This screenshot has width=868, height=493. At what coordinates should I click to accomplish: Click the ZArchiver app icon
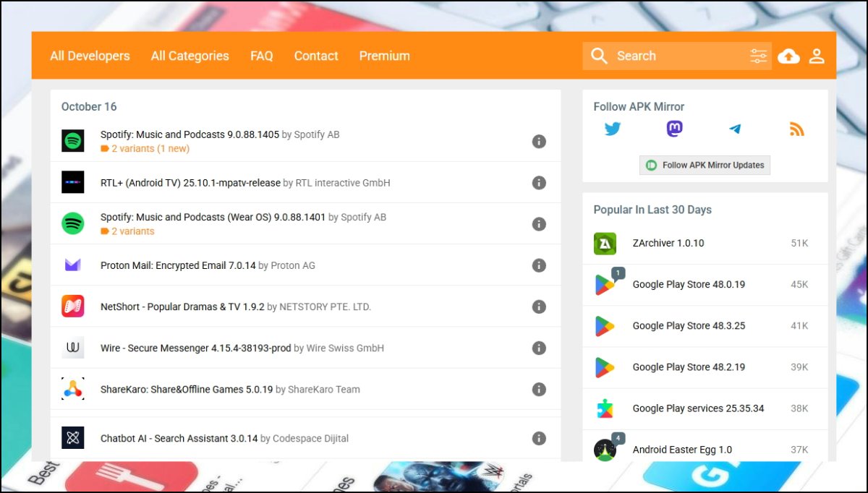[x=605, y=244]
